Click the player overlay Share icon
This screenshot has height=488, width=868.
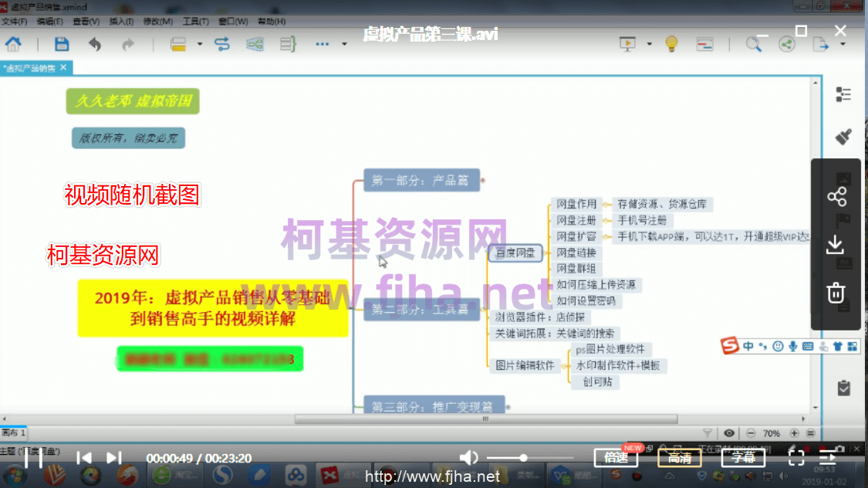836,197
